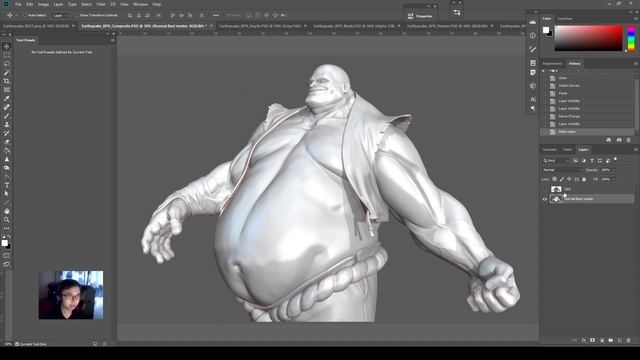Select the History Brush tool

pyautogui.click(x=7, y=133)
